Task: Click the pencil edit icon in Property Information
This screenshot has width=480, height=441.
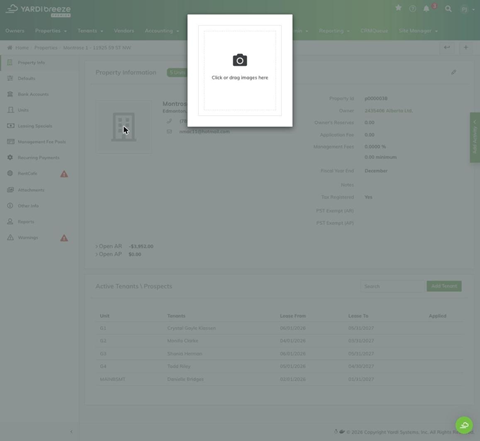Action: (x=454, y=72)
